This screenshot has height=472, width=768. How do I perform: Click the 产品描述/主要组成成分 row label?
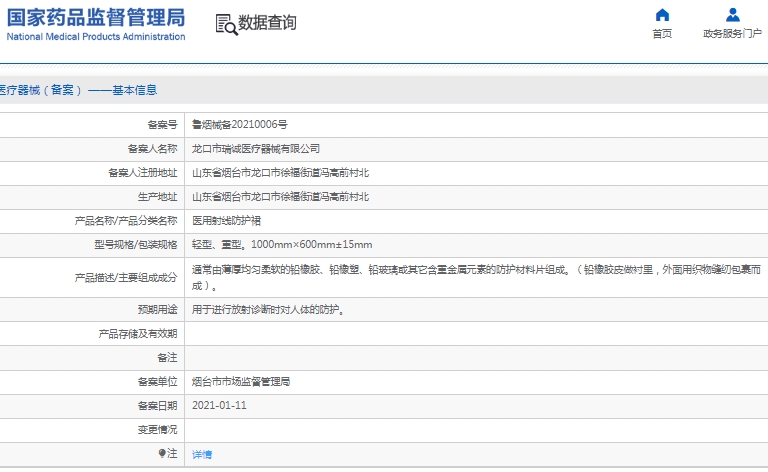coord(126,277)
